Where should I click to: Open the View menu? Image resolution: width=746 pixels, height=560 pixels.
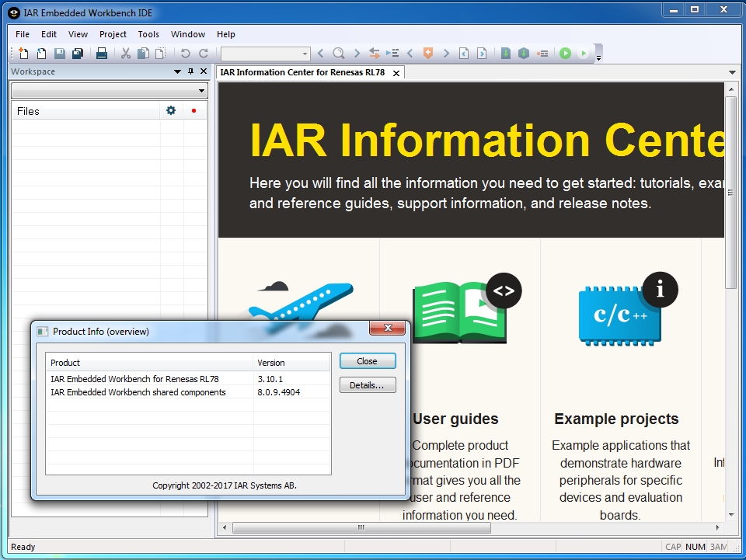78,34
